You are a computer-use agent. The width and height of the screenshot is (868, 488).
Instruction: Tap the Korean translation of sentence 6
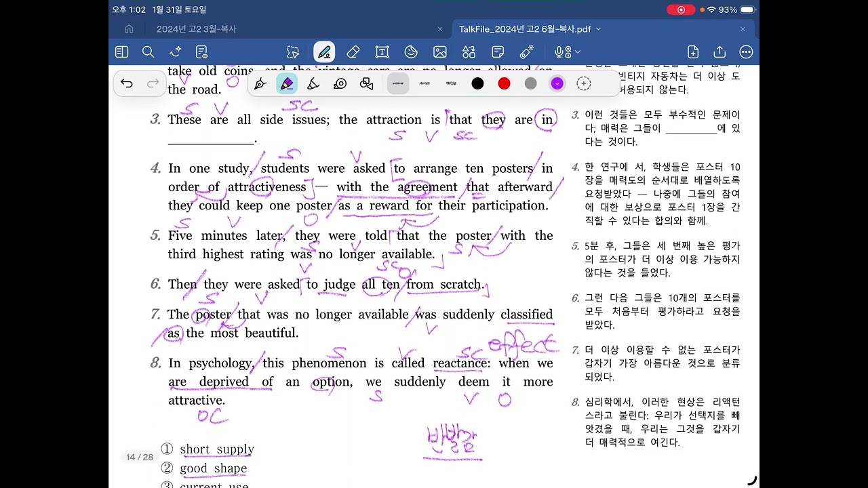663,311
